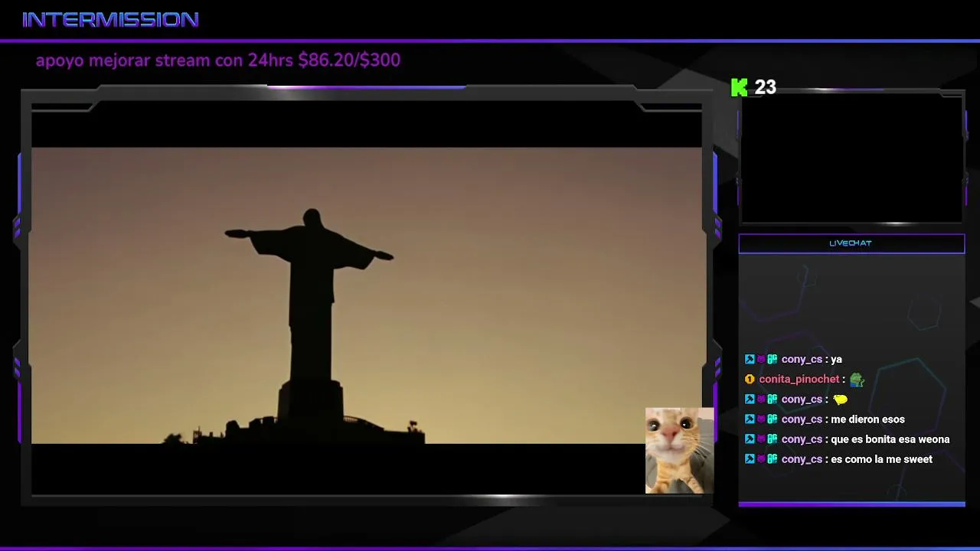
Task: Select the LIVECHAT panel header
Action: (851, 243)
